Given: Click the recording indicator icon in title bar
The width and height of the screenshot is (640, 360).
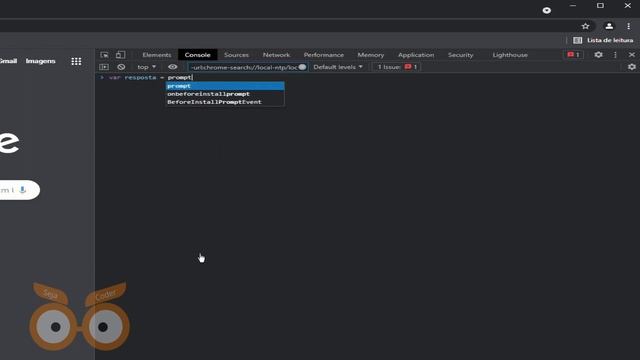Looking at the screenshot, I should (547, 10).
